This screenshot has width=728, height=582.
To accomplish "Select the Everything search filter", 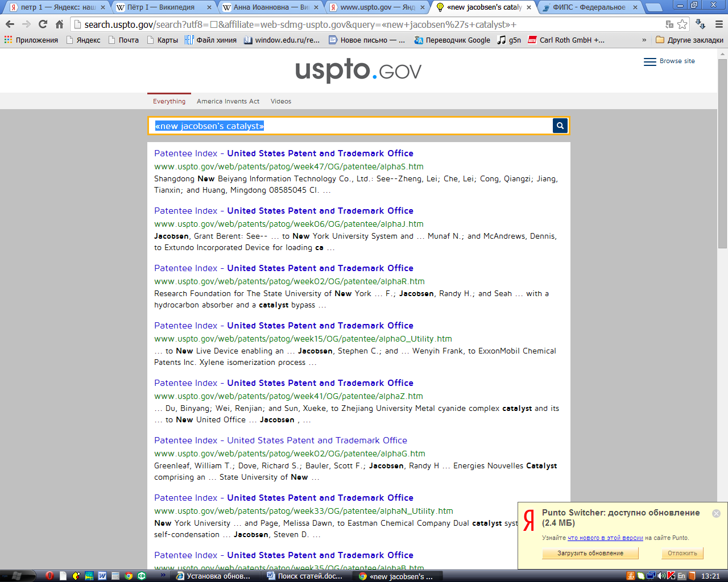I will 169,101.
